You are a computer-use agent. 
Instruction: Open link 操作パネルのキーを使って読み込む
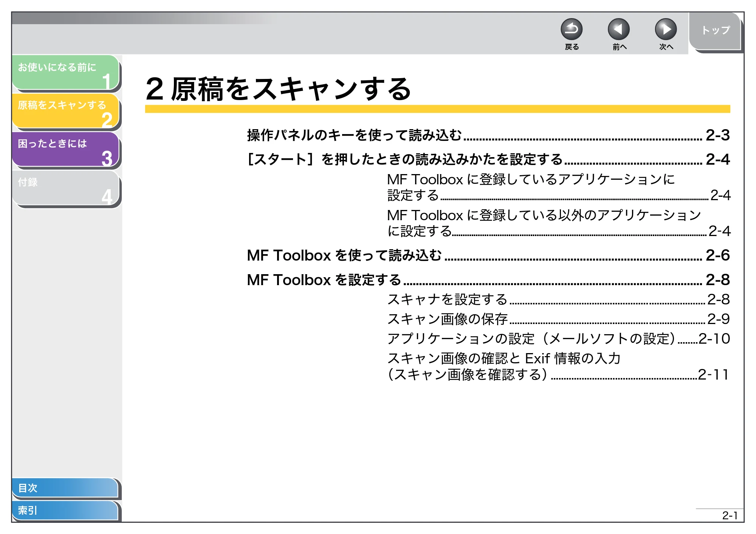click(x=488, y=135)
